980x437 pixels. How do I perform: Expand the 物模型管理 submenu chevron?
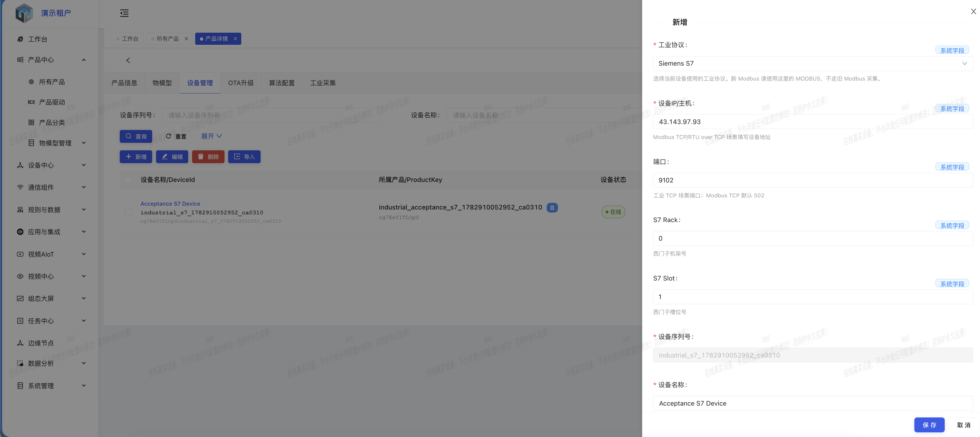click(84, 143)
